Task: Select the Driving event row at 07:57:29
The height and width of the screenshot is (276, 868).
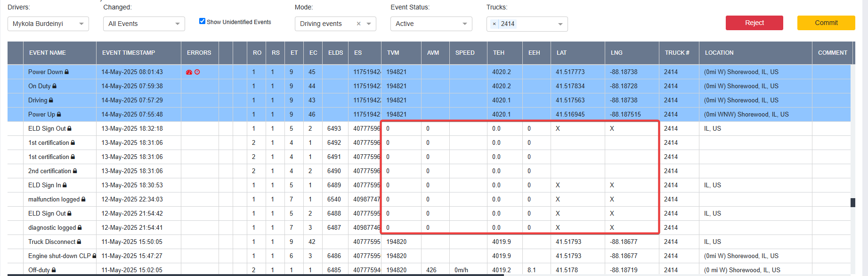Action: pos(429,100)
